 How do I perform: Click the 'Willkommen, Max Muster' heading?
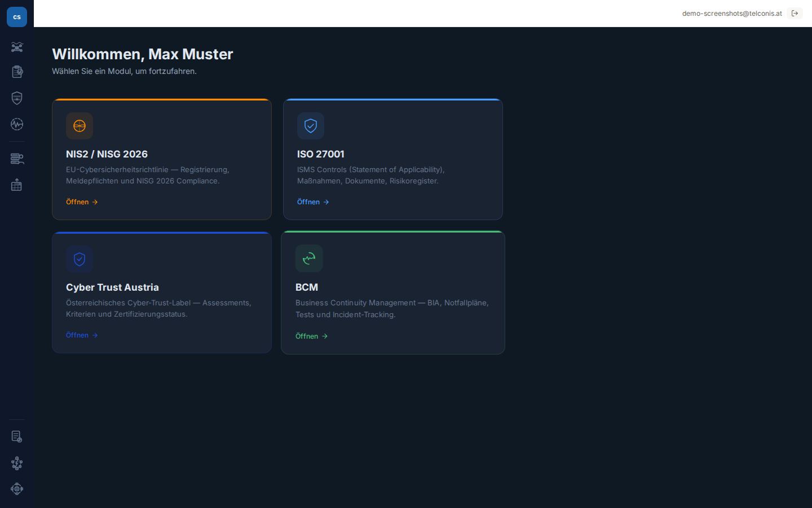(143, 54)
